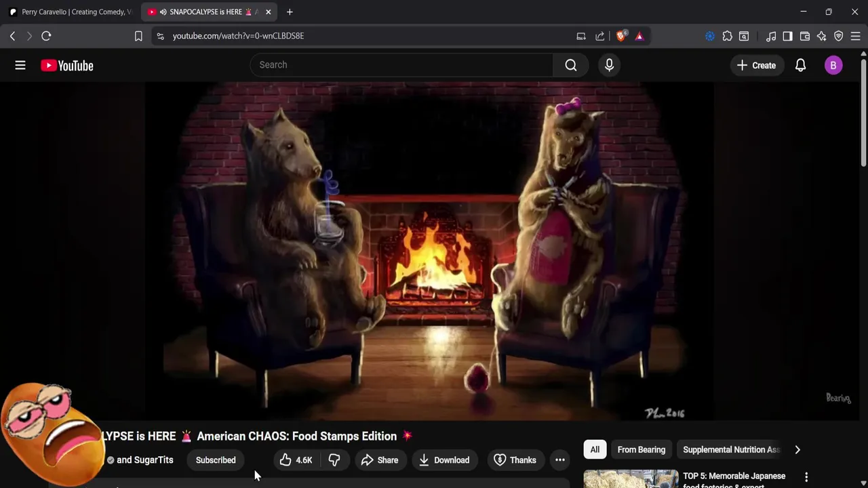Open a new browser tab

(x=290, y=12)
